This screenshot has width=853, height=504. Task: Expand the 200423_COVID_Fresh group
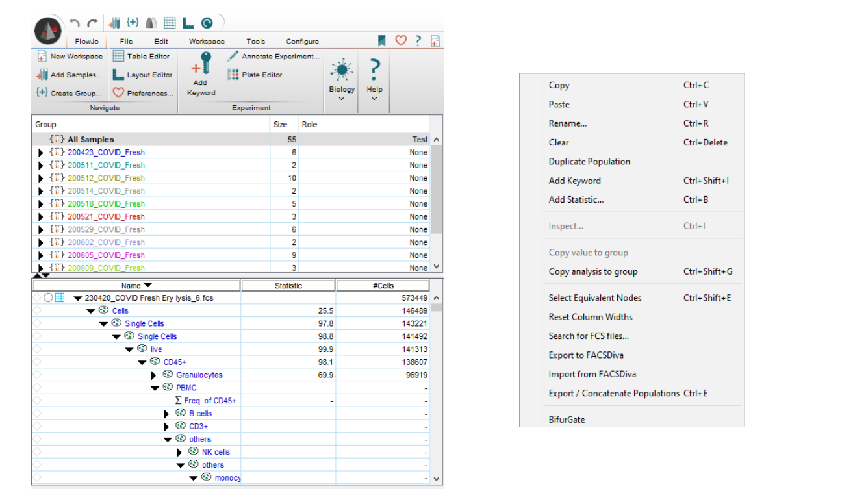pyautogui.click(x=42, y=153)
